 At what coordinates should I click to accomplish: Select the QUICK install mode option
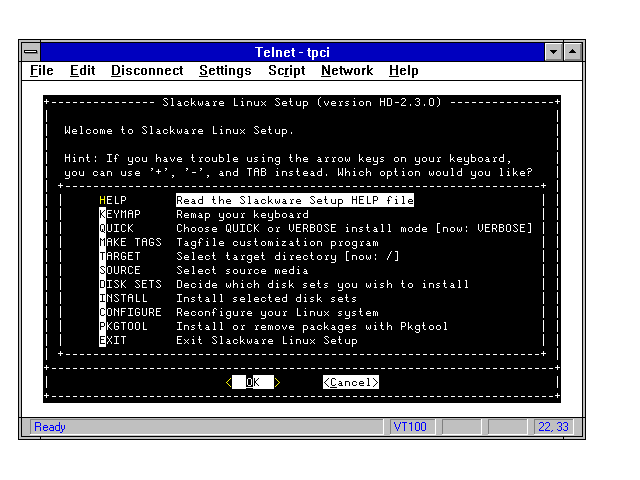116,228
